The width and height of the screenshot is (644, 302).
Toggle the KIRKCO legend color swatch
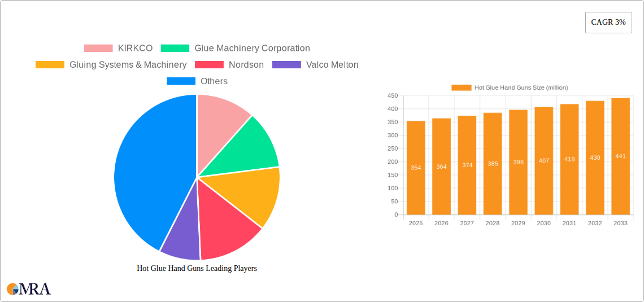click(98, 48)
